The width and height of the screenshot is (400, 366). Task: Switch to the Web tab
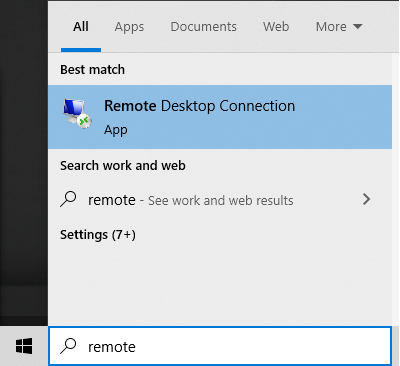coord(276,27)
